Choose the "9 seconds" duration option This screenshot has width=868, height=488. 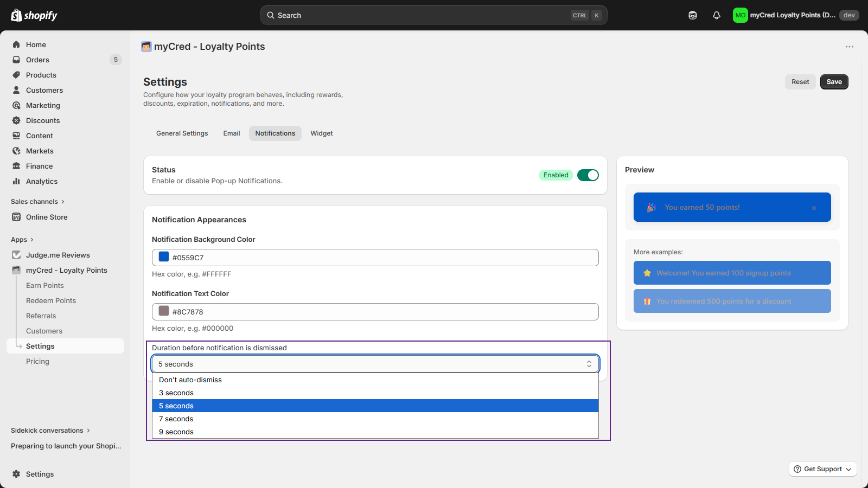coord(176,432)
